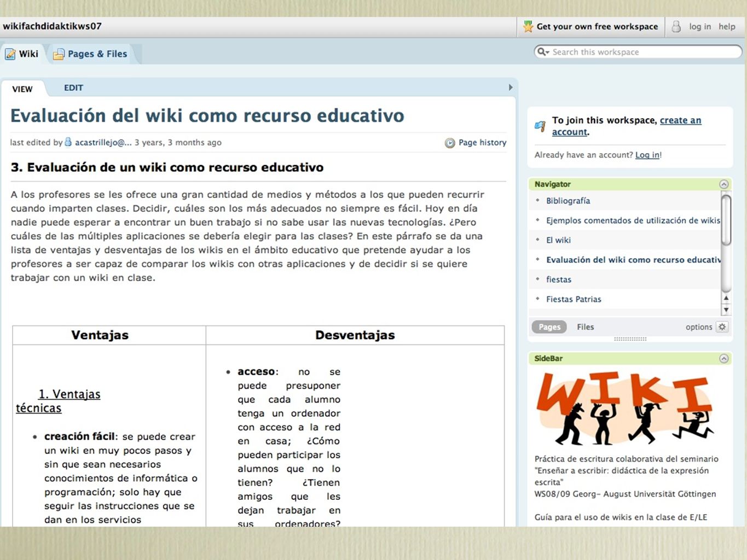Click the Pages & Files folder icon
This screenshot has width=747, height=560.
pyautogui.click(x=59, y=54)
